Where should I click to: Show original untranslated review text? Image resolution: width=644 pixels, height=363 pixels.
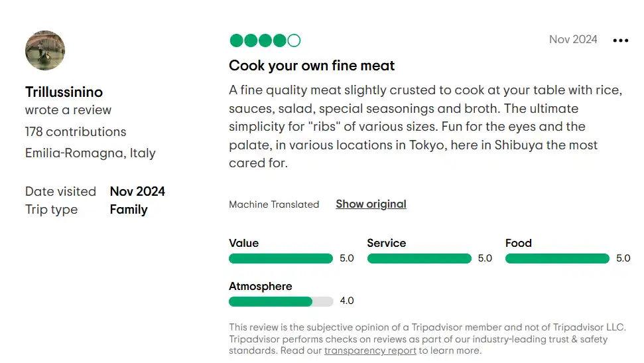click(x=371, y=204)
